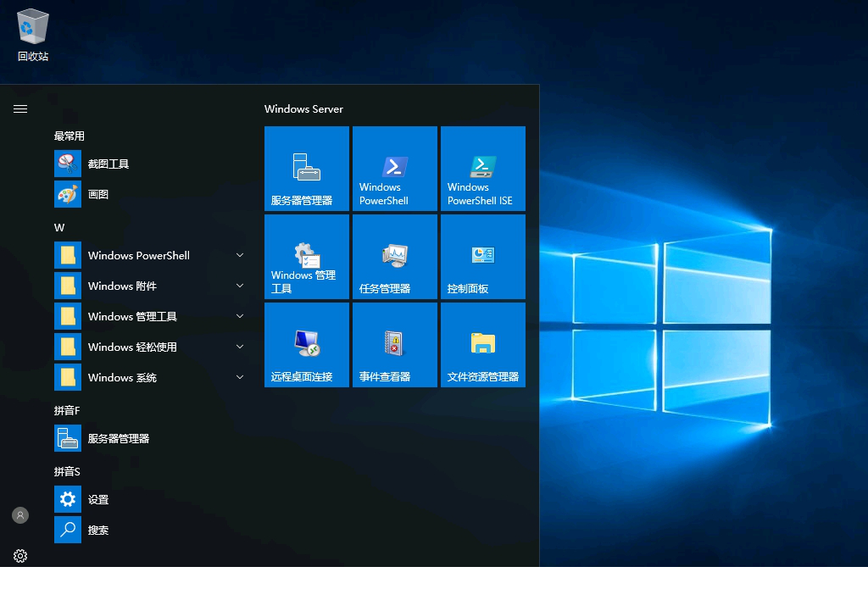
Task: Open 设置 in the app list
Action: tap(149, 499)
